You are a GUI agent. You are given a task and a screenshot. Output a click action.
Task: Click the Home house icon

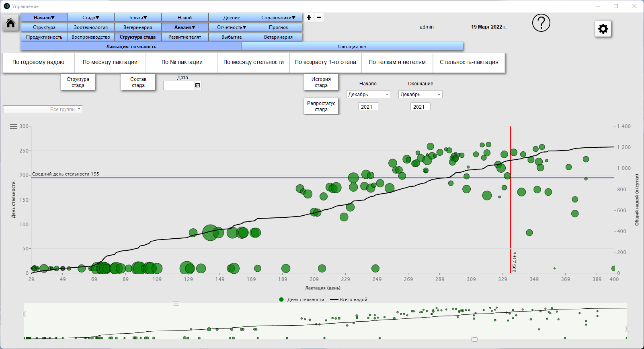coord(10,23)
